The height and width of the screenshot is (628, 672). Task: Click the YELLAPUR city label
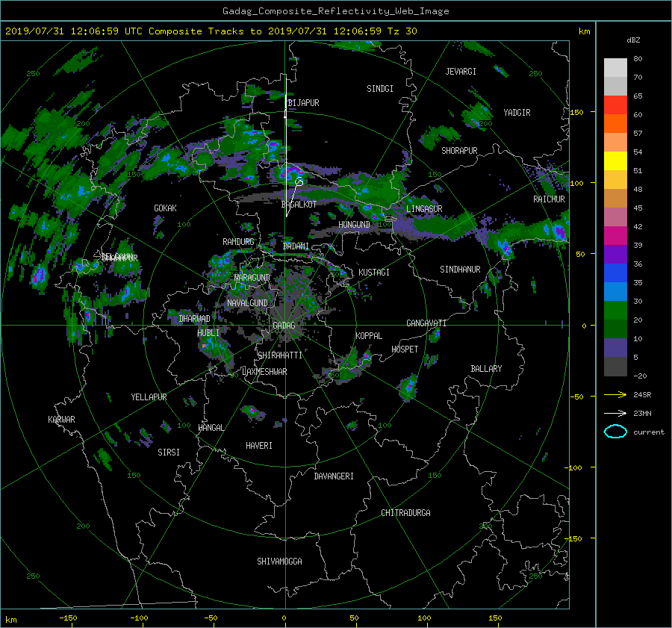coord(149,397)
